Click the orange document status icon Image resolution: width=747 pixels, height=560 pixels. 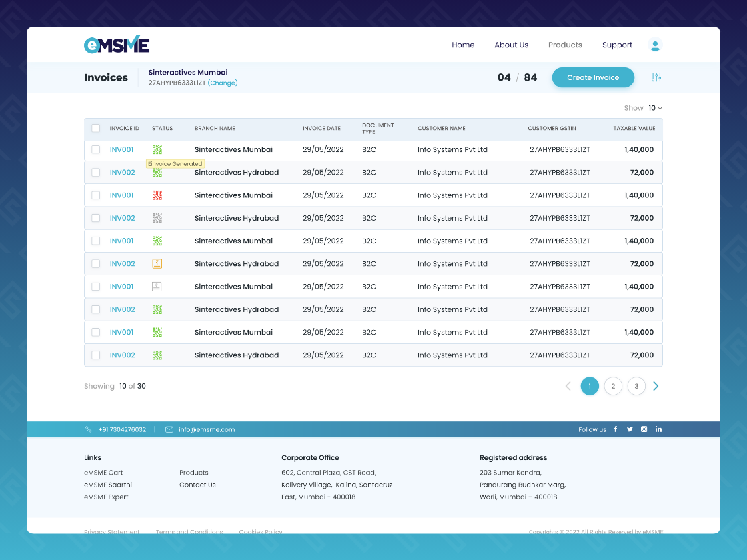157,264
